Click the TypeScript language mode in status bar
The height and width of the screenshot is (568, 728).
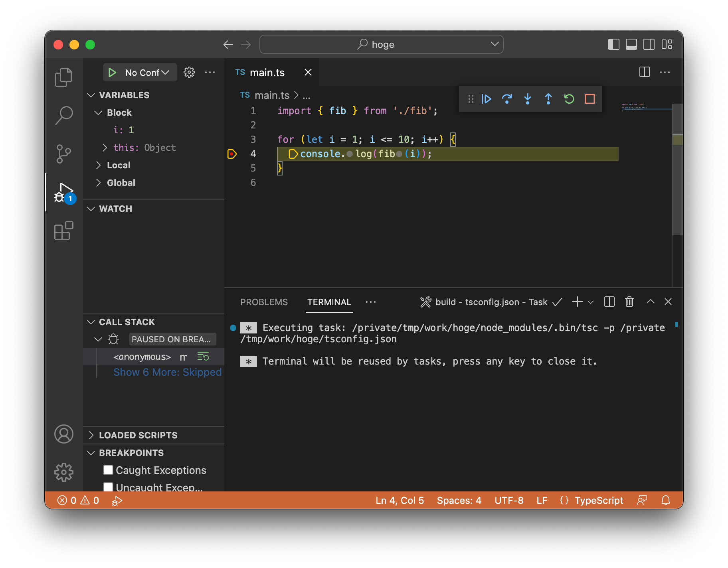[598, 500]
